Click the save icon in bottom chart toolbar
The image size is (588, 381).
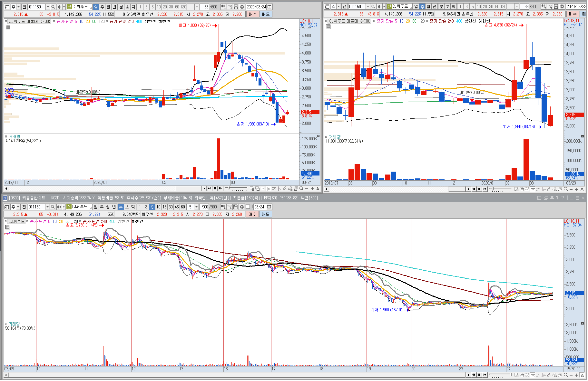(x=236, y=207)
